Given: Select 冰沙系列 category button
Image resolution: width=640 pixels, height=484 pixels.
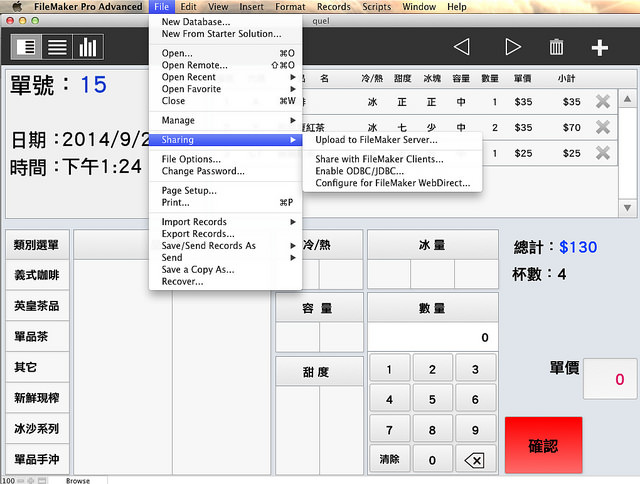Looking at the screenshot, I should coord(37,428).
